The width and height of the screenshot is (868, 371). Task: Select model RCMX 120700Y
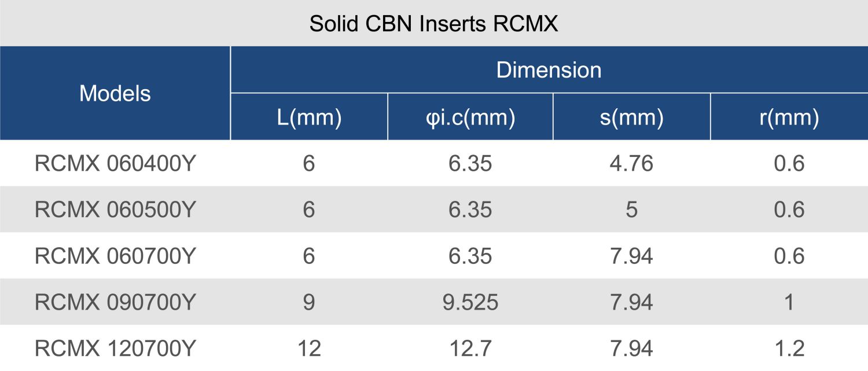click(116, 348)
